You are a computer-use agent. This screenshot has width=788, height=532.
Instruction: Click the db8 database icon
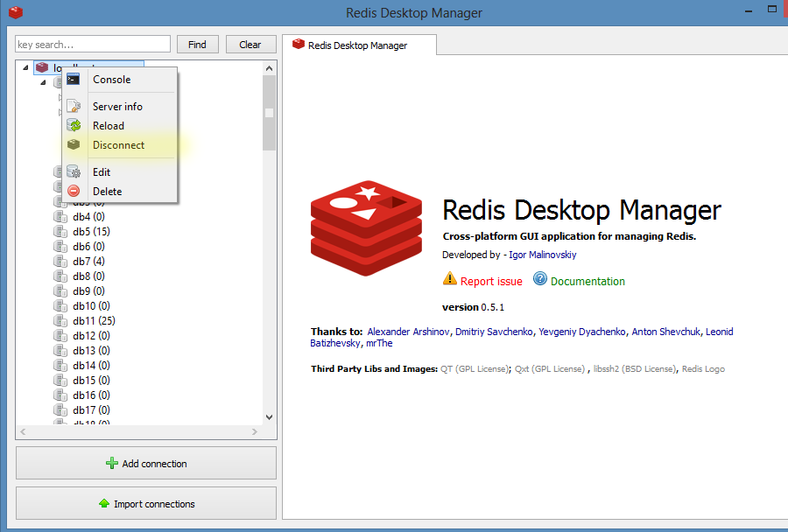click(x=60, y=276)
